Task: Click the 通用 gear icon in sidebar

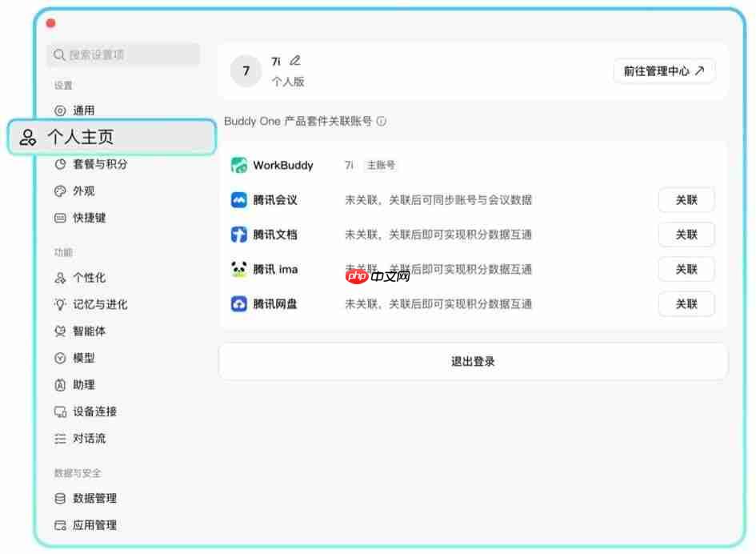Action: [x=60, y=110]
